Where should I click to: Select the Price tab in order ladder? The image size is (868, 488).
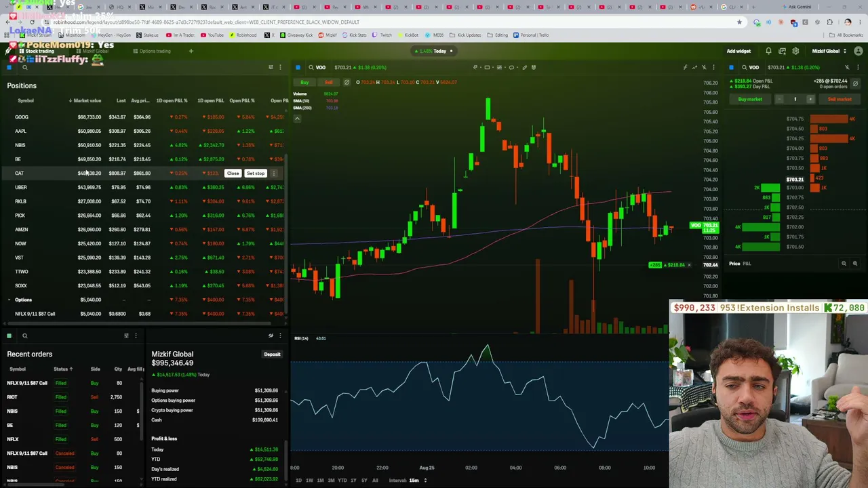pos(734,264)
